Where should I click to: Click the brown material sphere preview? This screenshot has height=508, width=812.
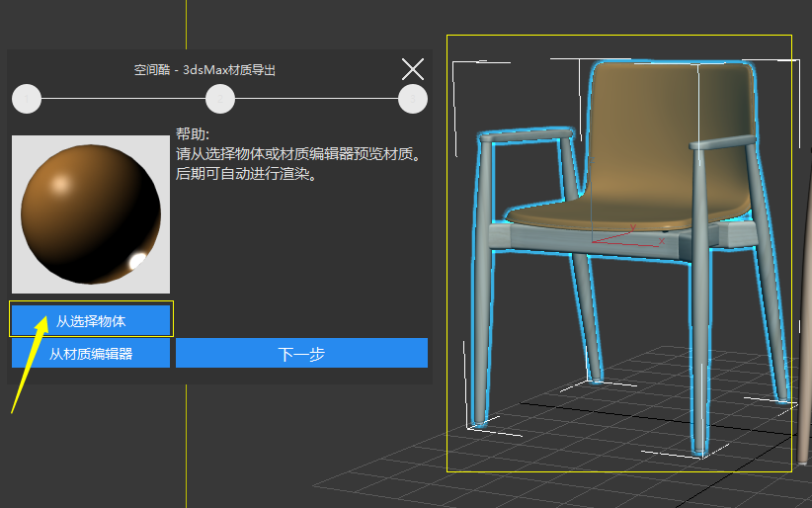91,214
